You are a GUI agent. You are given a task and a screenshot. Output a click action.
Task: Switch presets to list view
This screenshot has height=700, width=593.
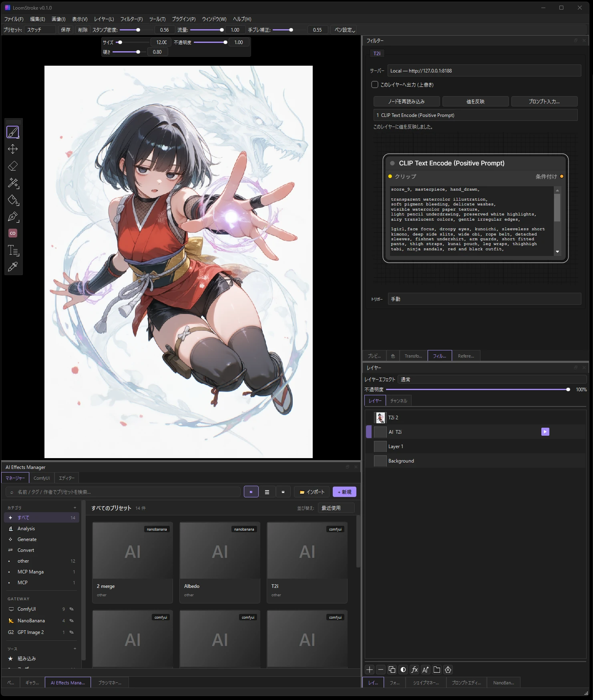pyautogui.click(x=267, y=492)
